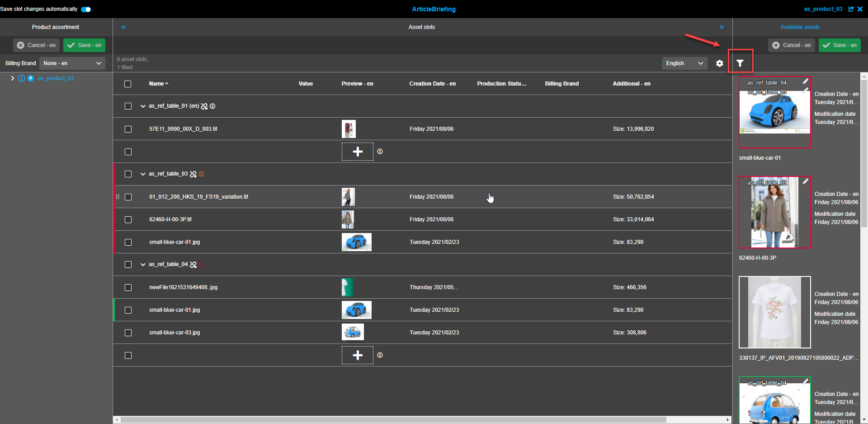Click the warning icon next to as_ref_table_03
Viewport: 868px width, 424px height.
tap(202, 174)
